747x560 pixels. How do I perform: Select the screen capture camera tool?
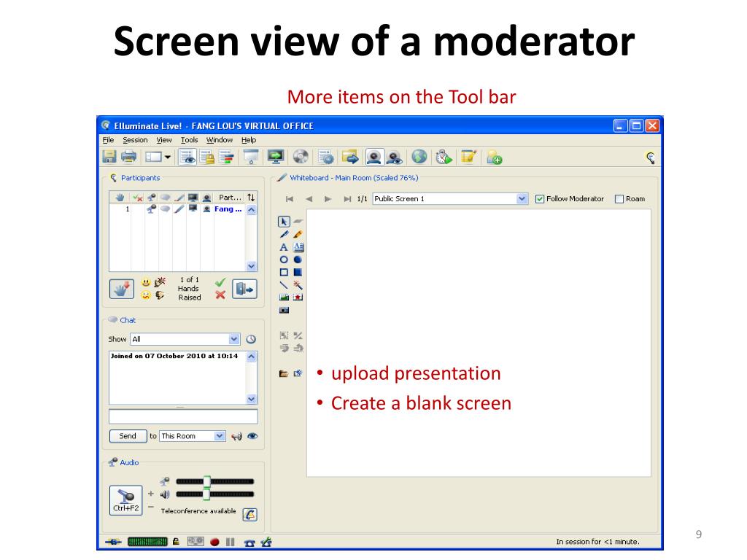(x=284, y=310)
